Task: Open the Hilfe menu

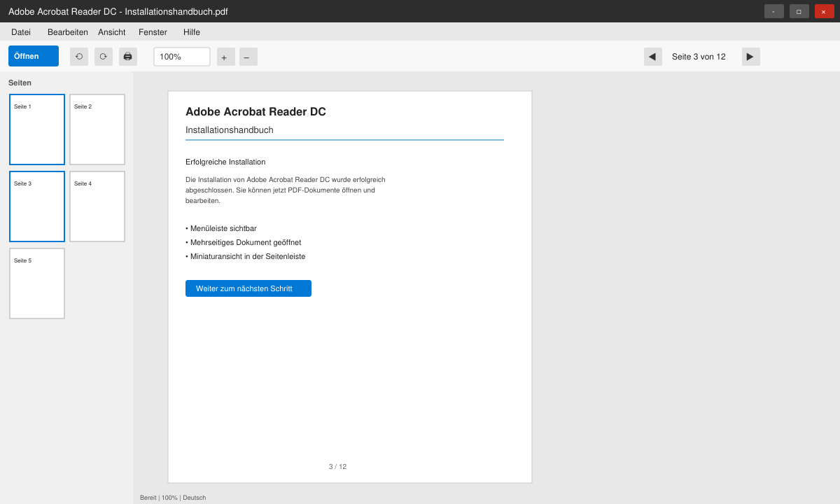Action: [192, 32]
